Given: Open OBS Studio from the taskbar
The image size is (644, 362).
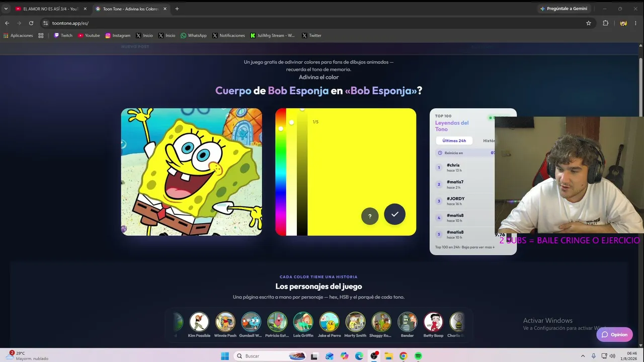Looking at the screenshot, I should tap(374, 356).
